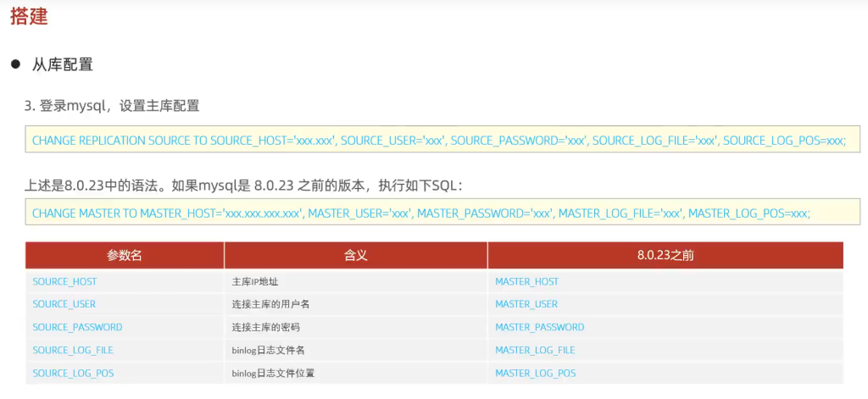The image size is (868, 399).
Task: Click the SOURCE_HOST parameter cell
Action: coord(65,281)
